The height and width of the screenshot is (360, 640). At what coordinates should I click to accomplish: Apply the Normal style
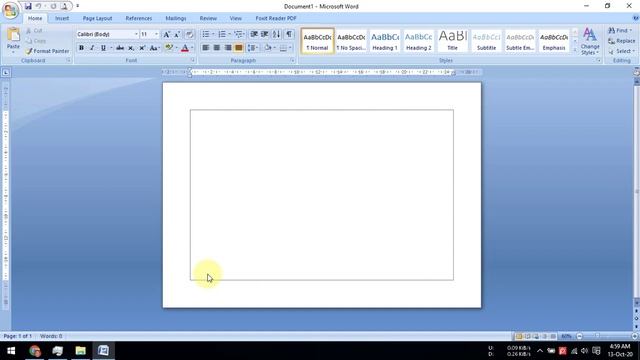point(318,41)
